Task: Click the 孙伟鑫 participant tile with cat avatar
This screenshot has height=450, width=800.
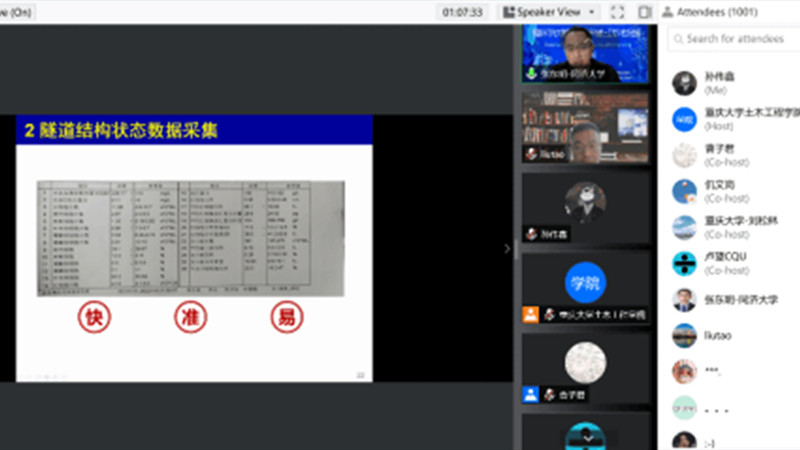Action: tap(585, 208)
